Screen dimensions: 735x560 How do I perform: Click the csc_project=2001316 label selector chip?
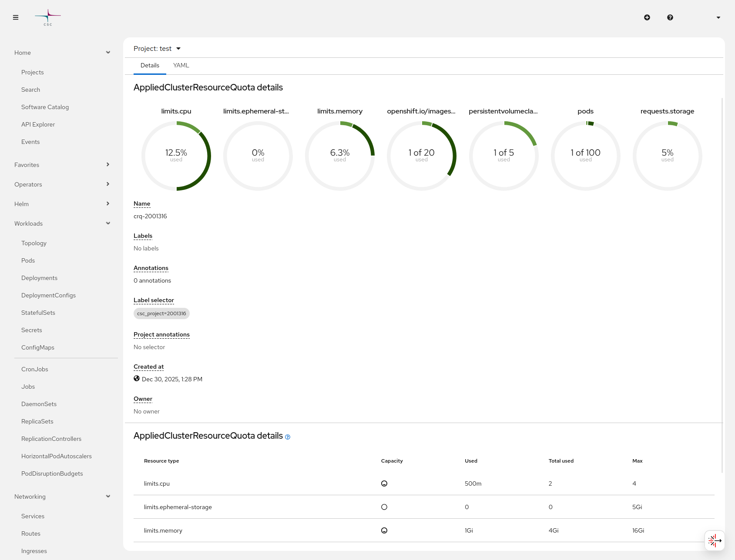point(161,313)
